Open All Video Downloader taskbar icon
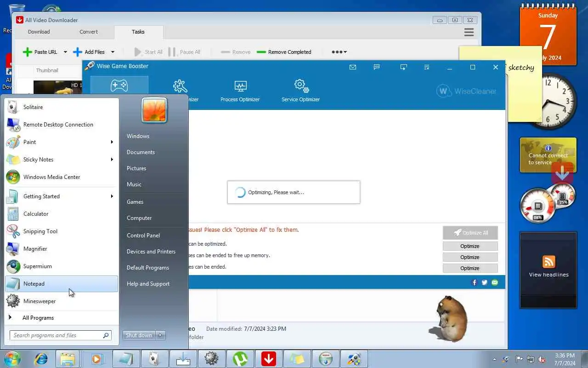588x368 pixels. (x=268, y=359)
